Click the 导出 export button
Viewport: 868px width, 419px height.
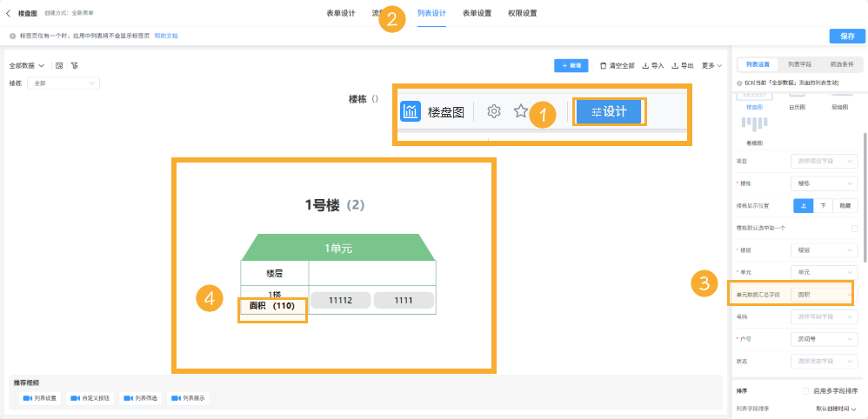pyautogui.click(x=683, y=65)
